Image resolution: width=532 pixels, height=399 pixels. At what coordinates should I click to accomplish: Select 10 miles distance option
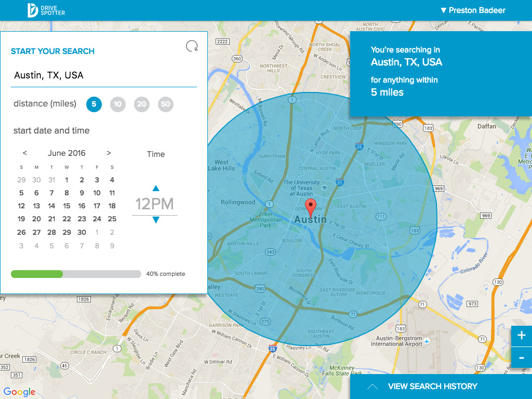(118, 104)
